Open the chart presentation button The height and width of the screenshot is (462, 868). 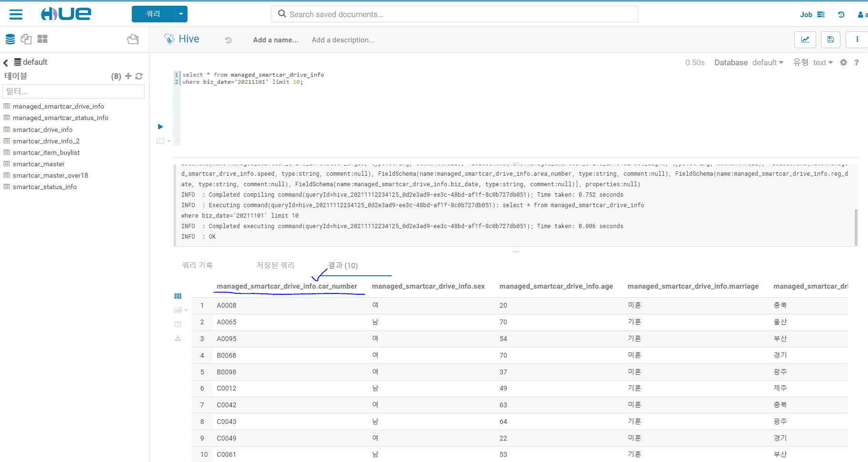(805, 40)
